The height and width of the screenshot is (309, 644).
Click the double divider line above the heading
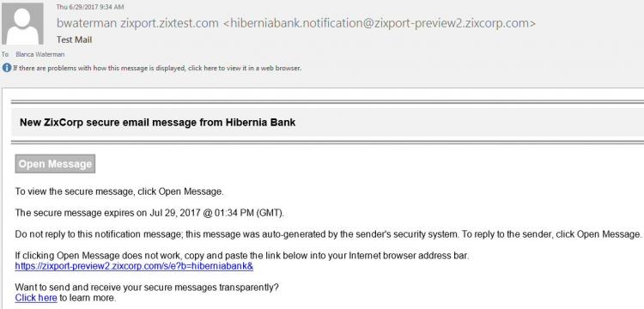pos(327,102)
